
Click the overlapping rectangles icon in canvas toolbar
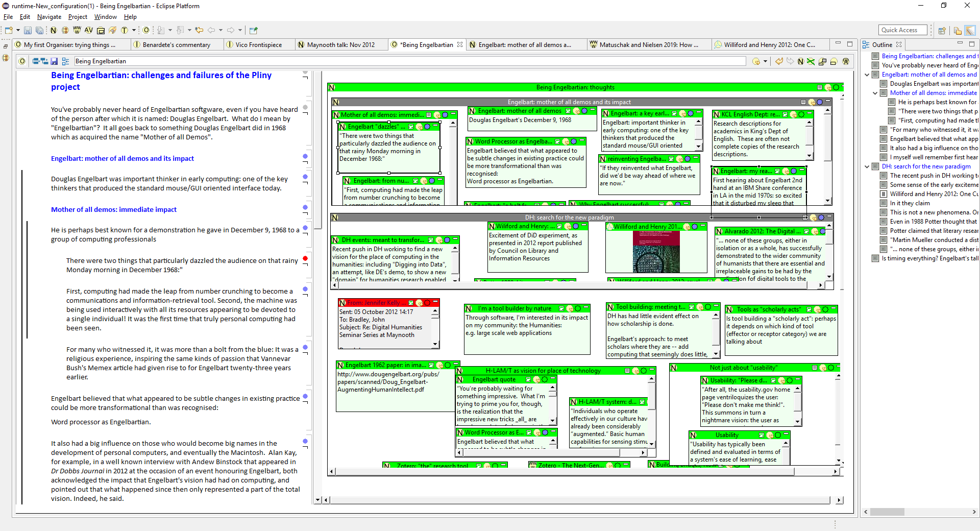tap(822, 62)
